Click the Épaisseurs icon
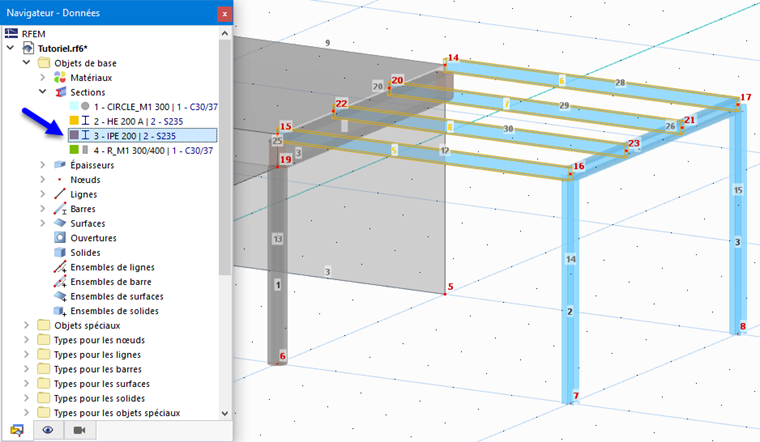This screenshot has width=760, height=442. click(60, 165)
